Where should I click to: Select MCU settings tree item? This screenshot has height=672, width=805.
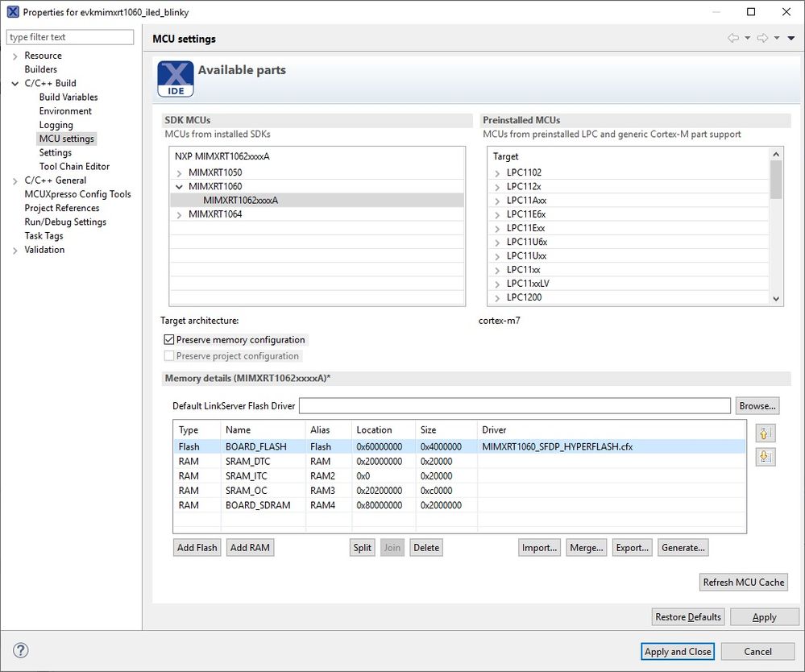pyautogui.click(x=67, y=139)
